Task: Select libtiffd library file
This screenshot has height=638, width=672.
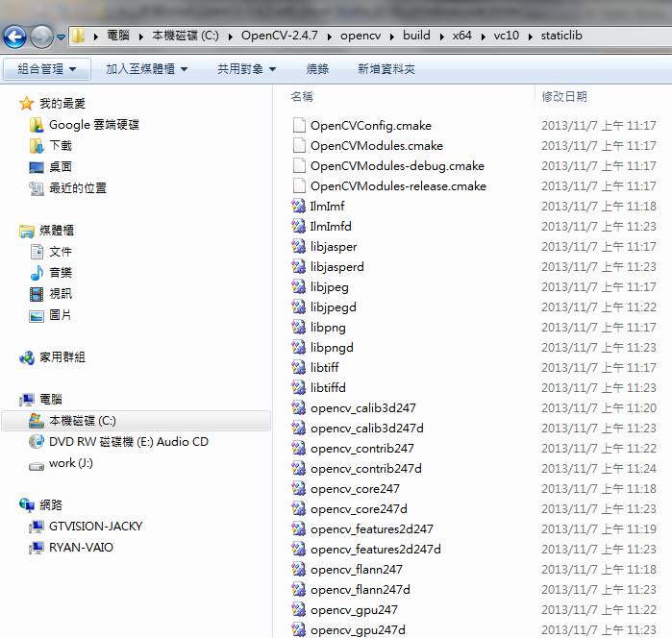Action: pos(328,388)
